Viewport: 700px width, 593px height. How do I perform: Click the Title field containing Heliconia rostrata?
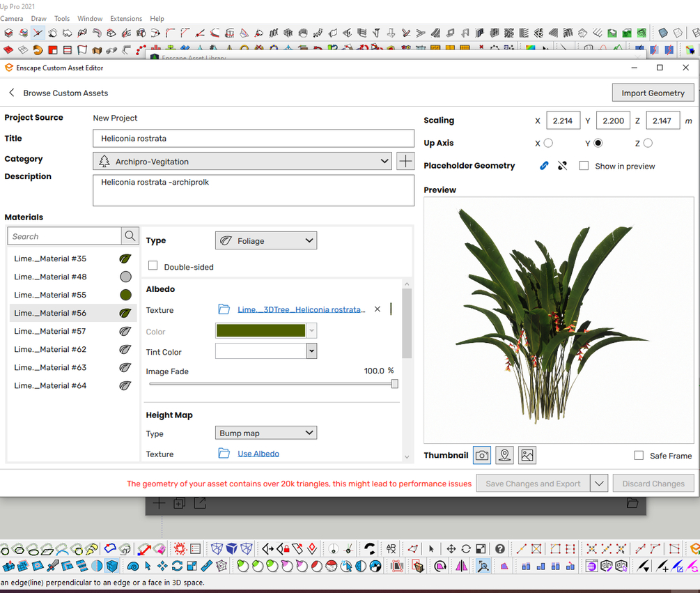[254, 139]
